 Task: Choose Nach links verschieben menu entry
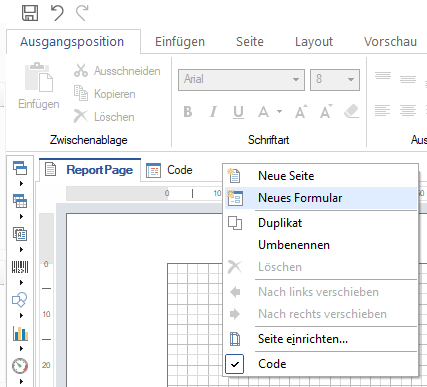321,292
